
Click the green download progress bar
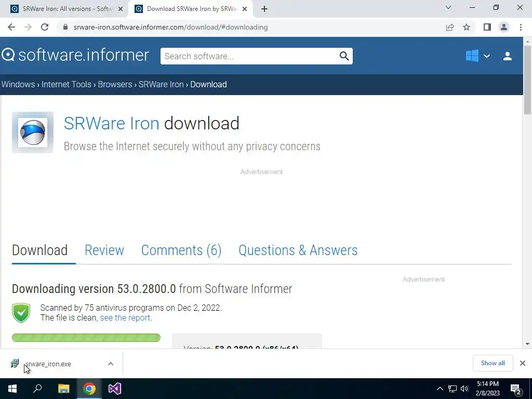coord(86,338)
